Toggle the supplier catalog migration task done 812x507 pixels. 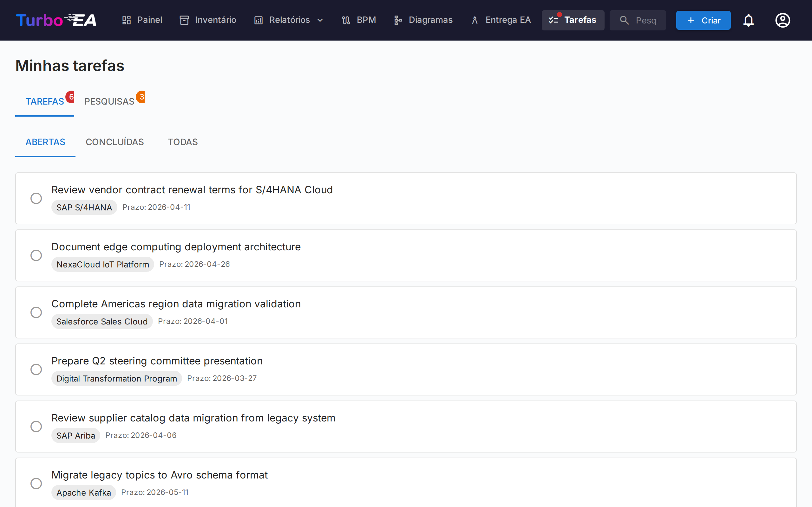coord(36,426)
